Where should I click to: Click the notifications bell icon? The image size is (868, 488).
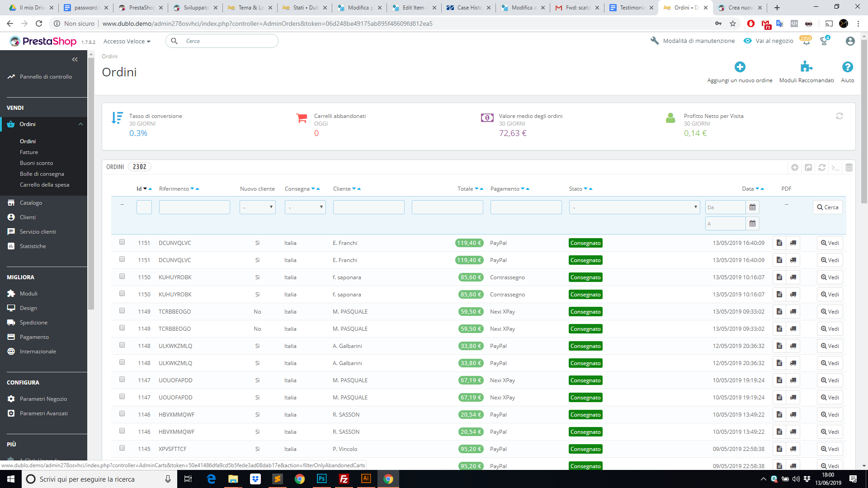click(806, 41)
